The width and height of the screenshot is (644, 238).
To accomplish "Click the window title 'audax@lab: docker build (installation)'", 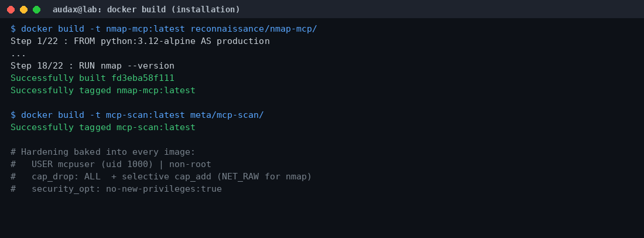I will click(146, 9).
